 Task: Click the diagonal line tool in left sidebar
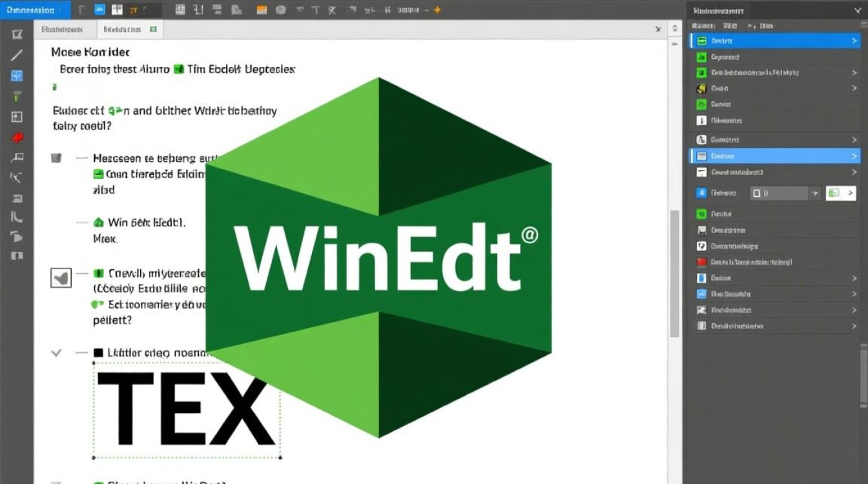(x=17, y=55)
